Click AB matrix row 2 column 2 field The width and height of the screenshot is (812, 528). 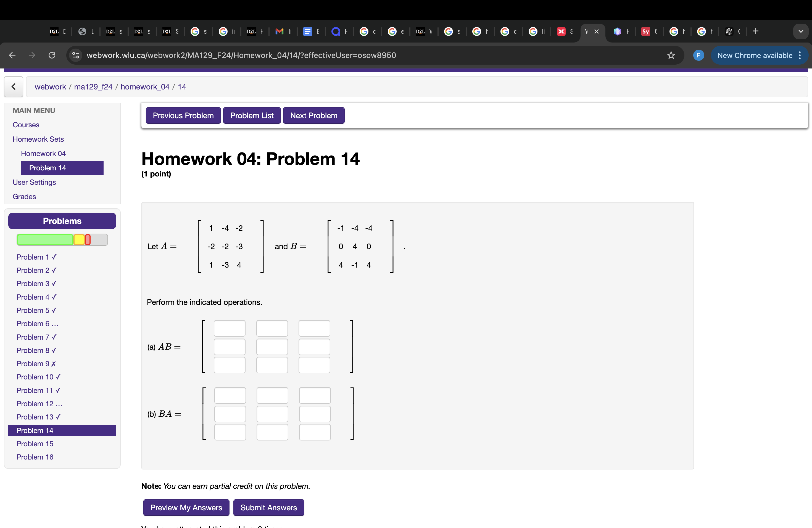272,347
